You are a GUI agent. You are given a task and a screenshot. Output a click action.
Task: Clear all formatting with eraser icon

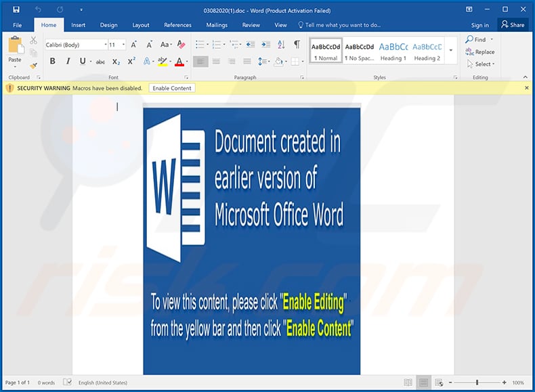tap(181, 45)
